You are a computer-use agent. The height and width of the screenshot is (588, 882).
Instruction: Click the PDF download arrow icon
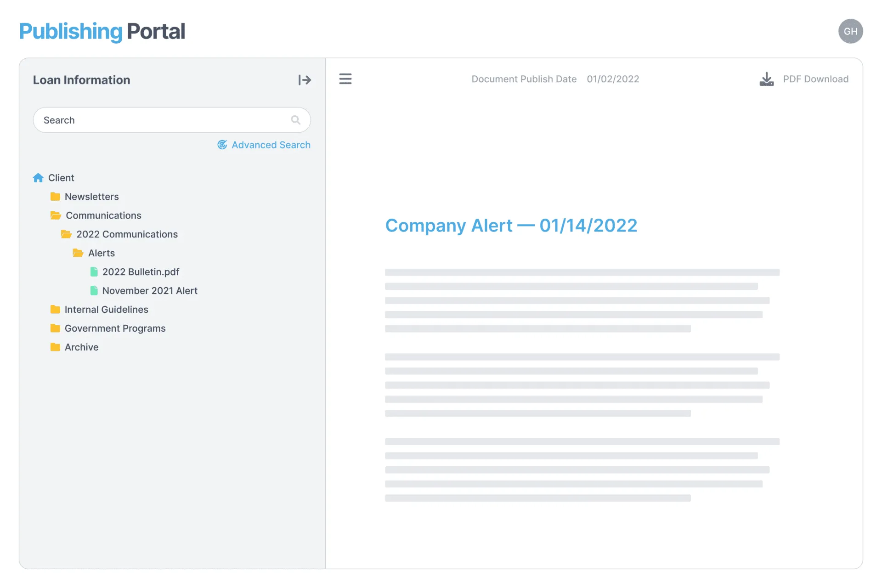tap(766, 79)
